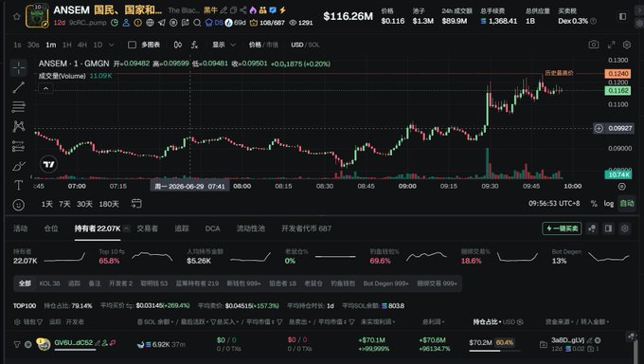Click the go-to-date calendar icon
Viewport: 644px width, 364px height.
point(136,203)
